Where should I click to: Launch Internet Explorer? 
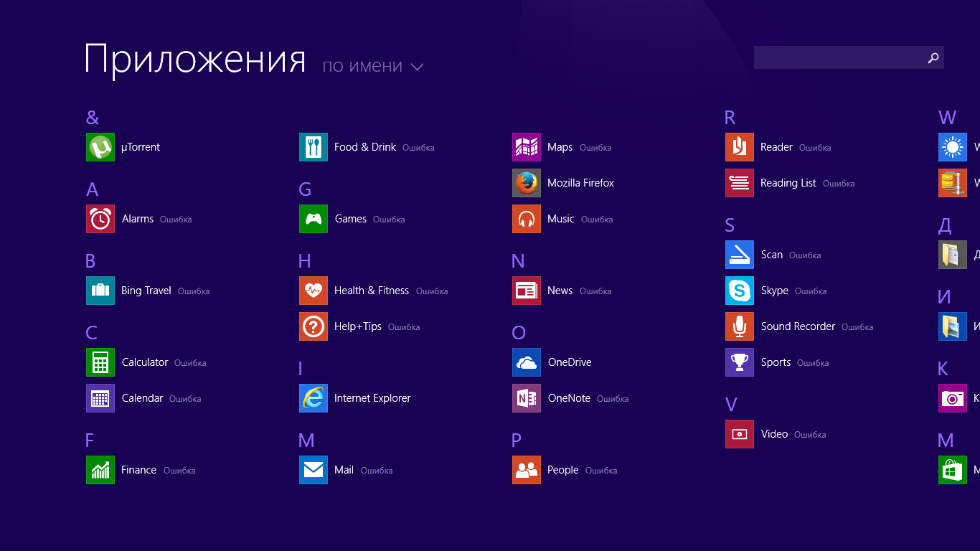(x=314, y=398)
